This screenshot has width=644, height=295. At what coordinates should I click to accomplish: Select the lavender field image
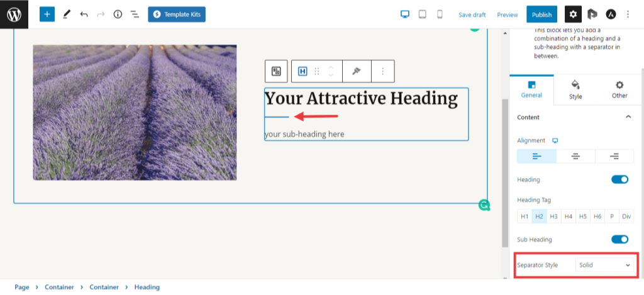pos(135,112)
